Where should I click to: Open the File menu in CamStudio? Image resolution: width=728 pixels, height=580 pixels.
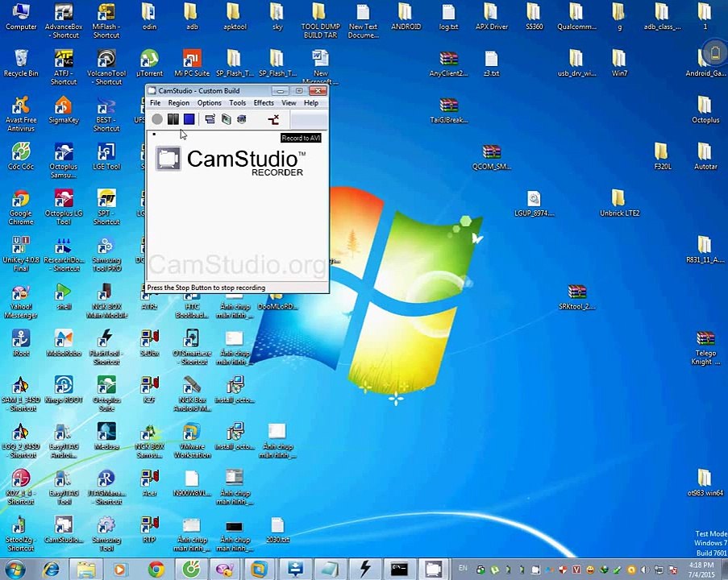(155, 103)
